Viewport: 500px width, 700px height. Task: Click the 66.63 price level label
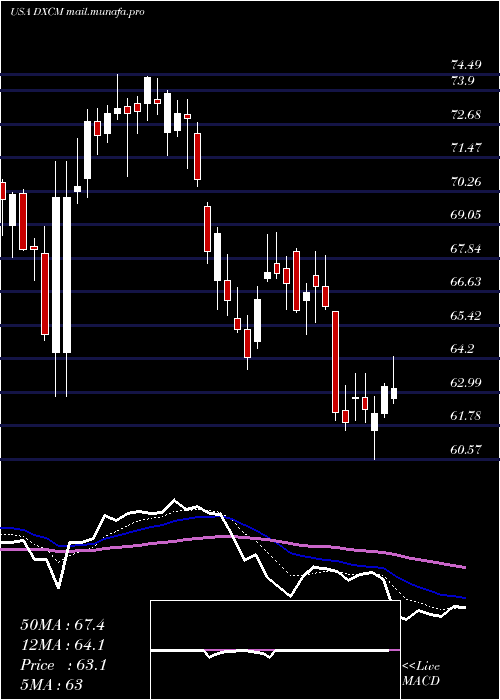(x=466, y=282)
